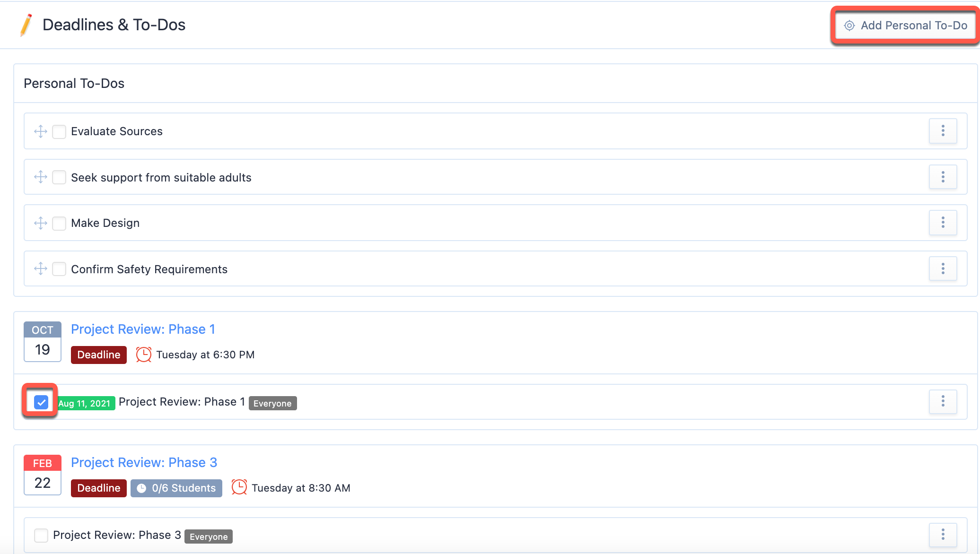980x554 pixels.
Task: Grab the move handle for Seek support from suitable adults
Action: coord(41,177)
